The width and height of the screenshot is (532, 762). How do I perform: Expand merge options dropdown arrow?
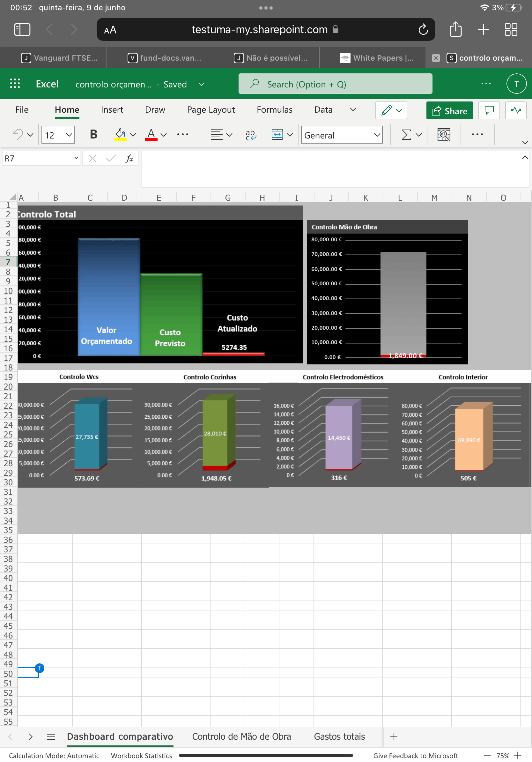click(290, 135)
